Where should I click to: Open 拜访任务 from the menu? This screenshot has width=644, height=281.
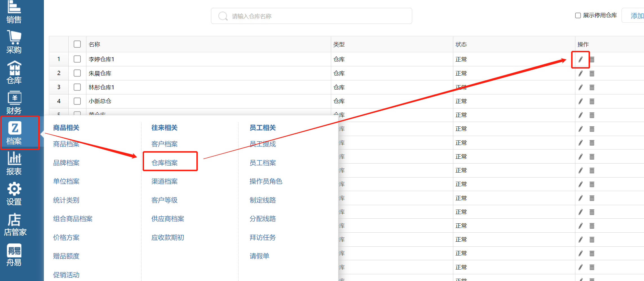(263, 237)
